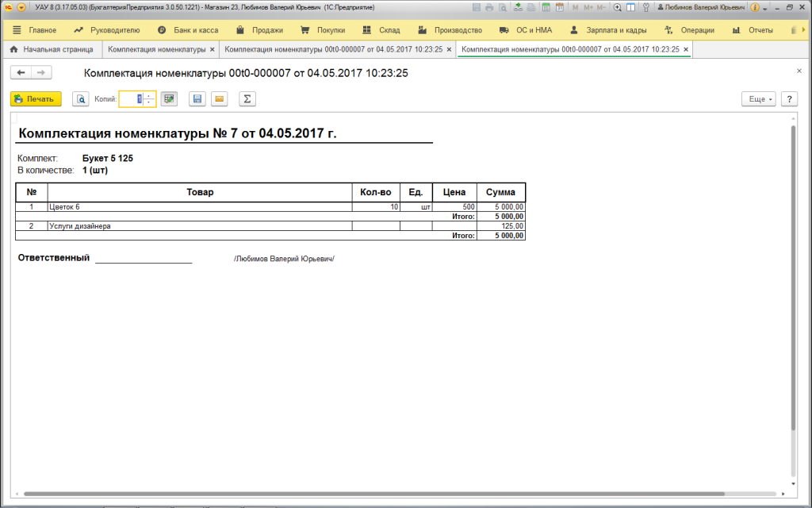The height and width of the screenshot is (508, 812).
Task: Click the save icon in title bar
Action: [x=477, y=8]
